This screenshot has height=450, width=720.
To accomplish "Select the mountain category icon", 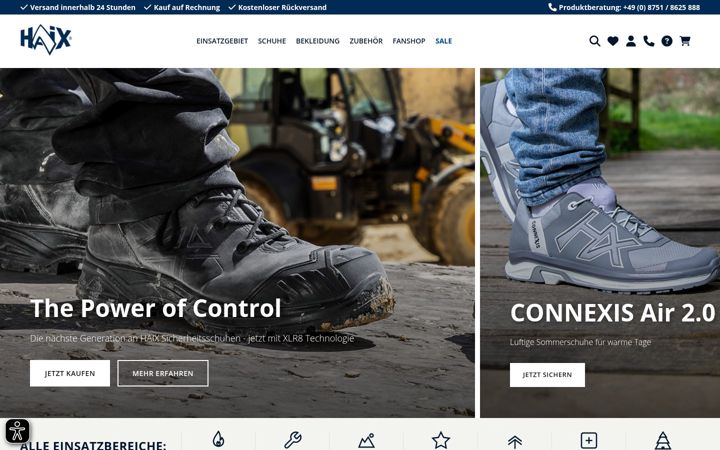I will pos(366,440).
